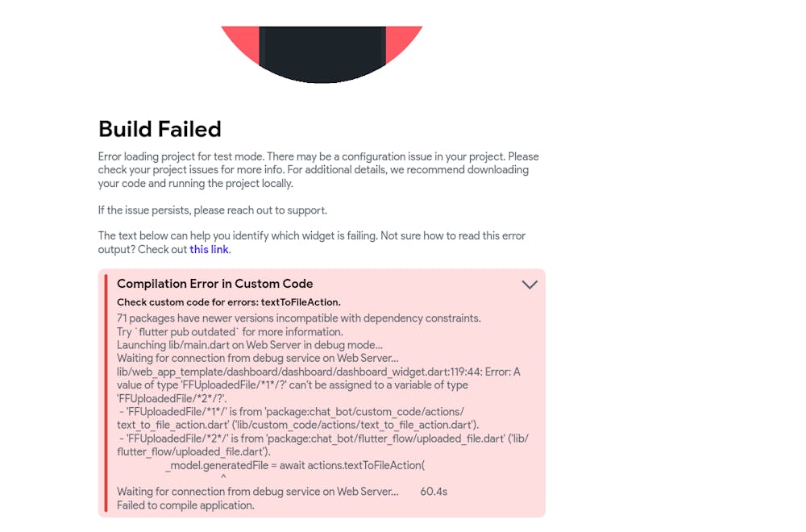
Task: Click the "'FFUploadedFile/*1*/' is from" line
Action: click(x=297, y=412)
